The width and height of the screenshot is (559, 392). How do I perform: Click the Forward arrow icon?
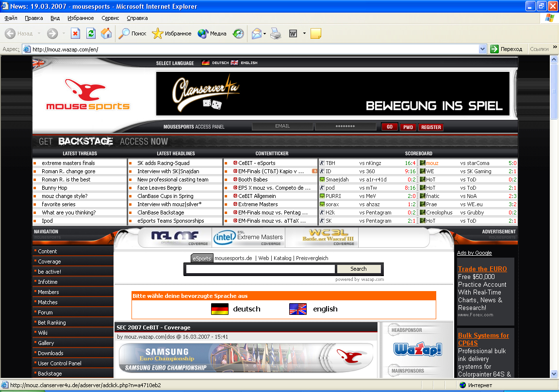pos(52,33)
